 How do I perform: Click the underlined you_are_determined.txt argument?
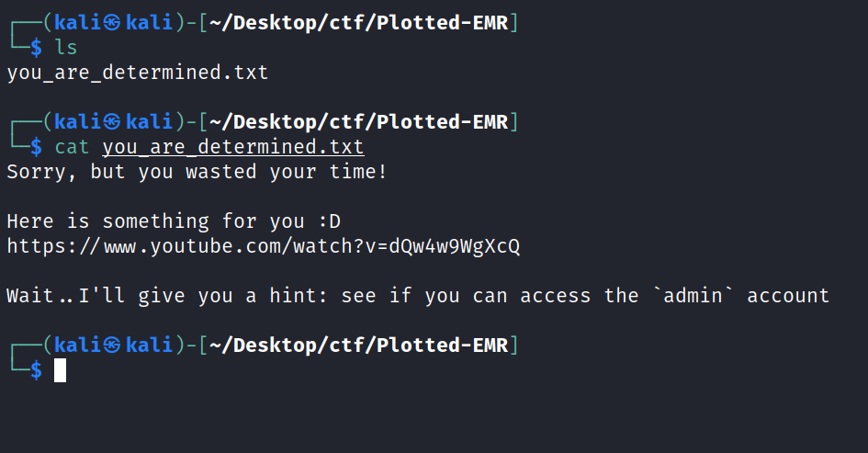233,147
